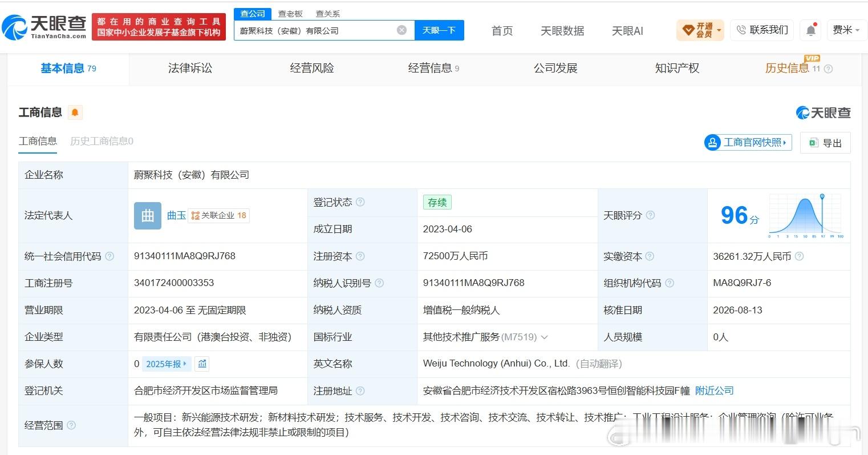Viewport: 868px width, 455px height.
Task: Open the 关联企业 18 badge
Action: click(219, 215)
